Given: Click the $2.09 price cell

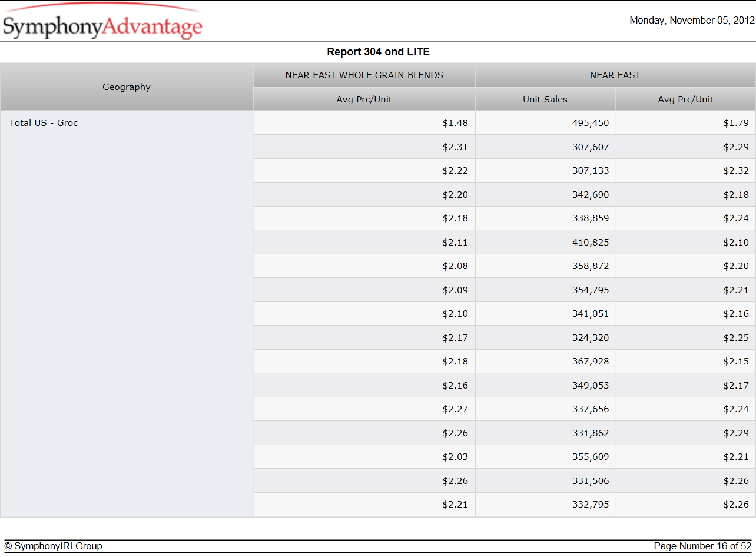Looking at the screenshot, I should (364, 290).
